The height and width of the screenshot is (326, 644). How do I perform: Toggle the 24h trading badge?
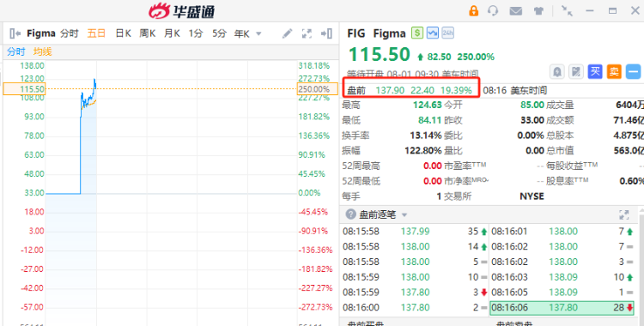click(x=448, y=33)
